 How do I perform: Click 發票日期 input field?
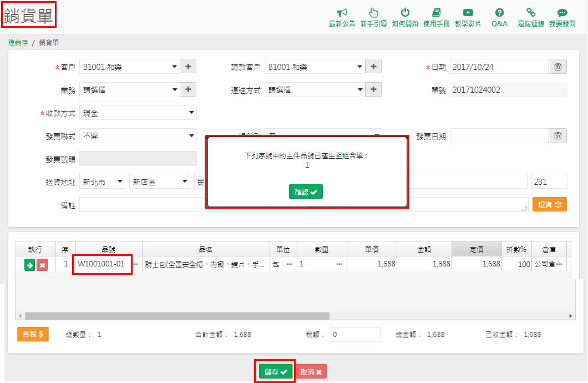click(x=499, y=136)
